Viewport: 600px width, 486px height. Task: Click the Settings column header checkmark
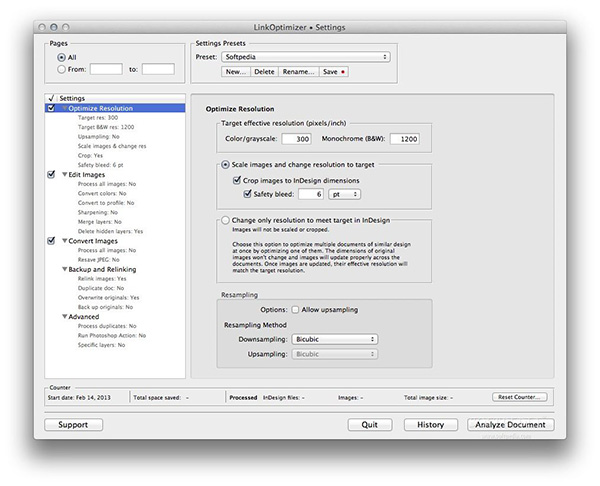(51, 98)
